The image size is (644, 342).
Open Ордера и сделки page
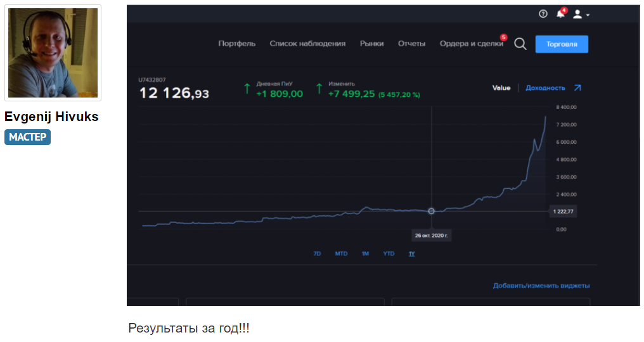[472, 44]
